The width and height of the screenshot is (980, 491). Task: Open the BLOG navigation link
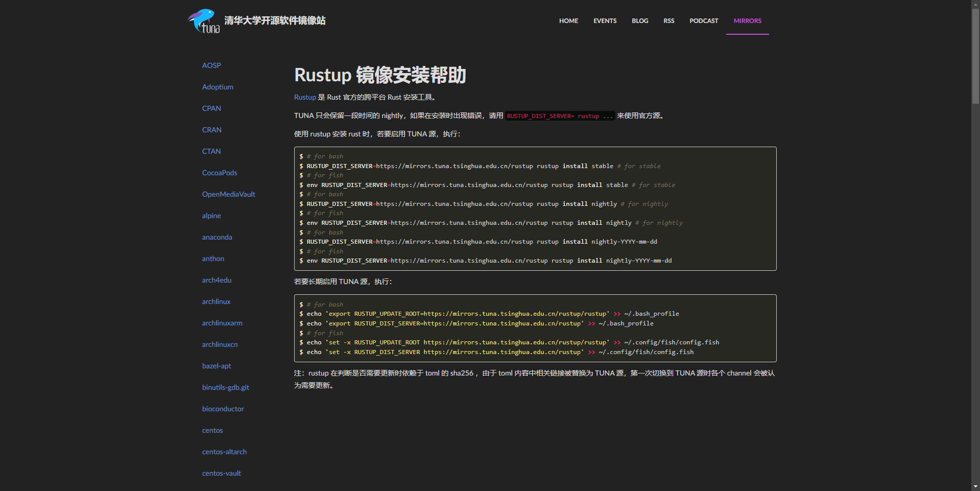click(640, 21)
